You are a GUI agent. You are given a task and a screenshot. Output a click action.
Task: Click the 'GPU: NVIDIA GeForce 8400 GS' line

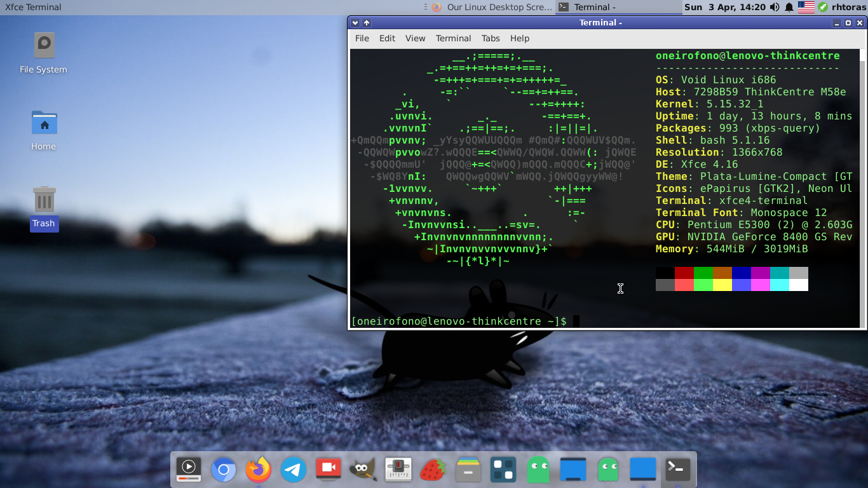(754, 237)
